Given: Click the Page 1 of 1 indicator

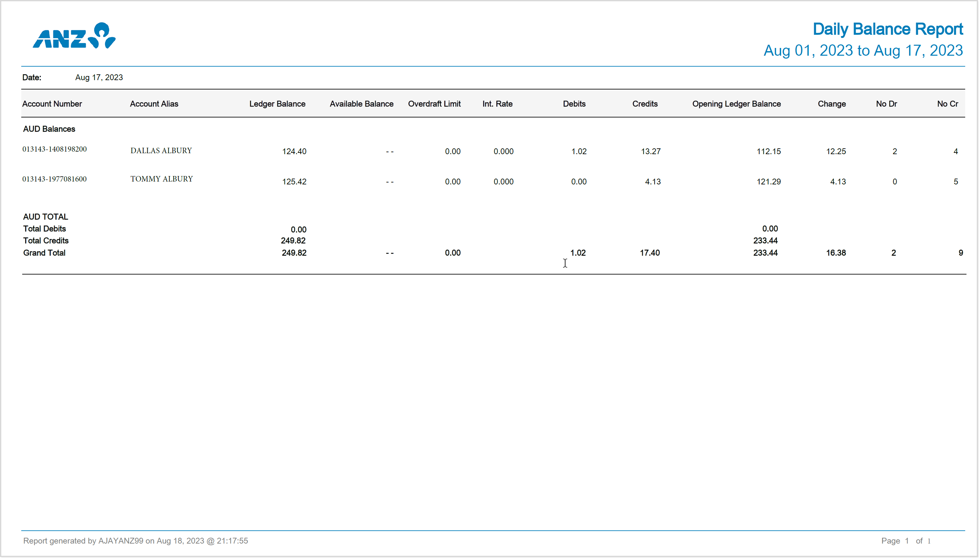Looking at the screenshot, I should pos(906,541).
